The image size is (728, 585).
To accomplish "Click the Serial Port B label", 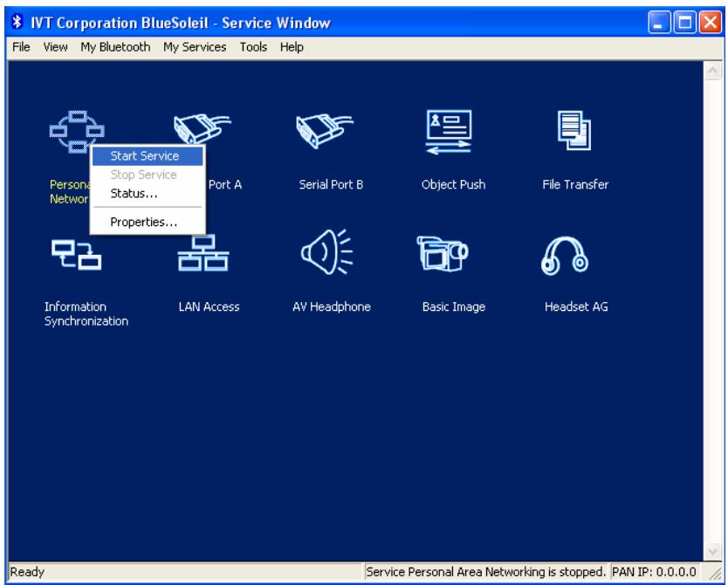I will (331, 184).
